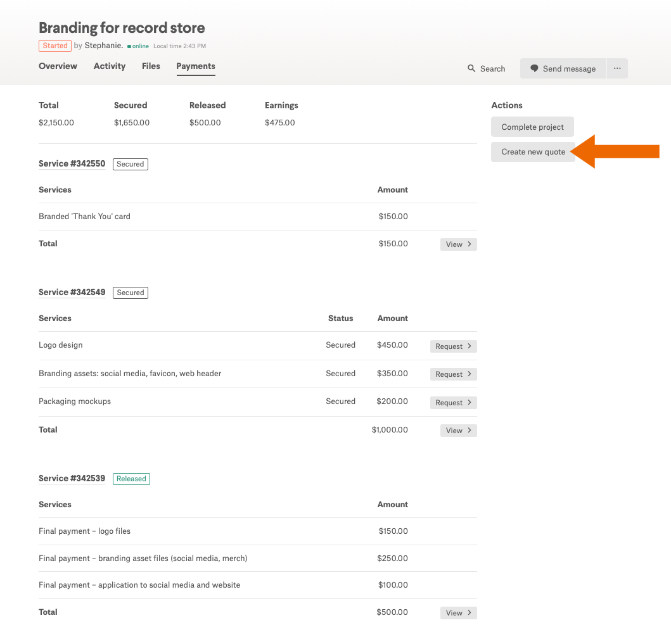The width and height of the screenshot is (671, 644).
Task: Click the Released status badge
Action: 131,479
